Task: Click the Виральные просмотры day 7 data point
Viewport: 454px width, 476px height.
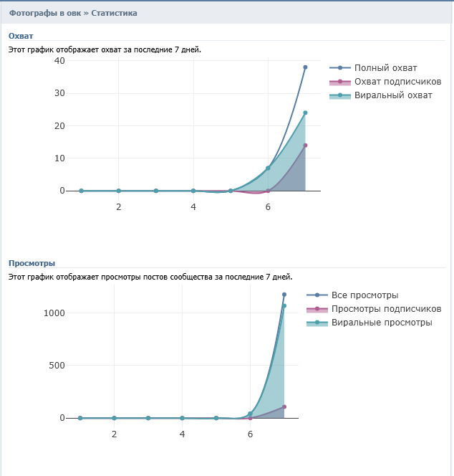Action: coord(284,306)
